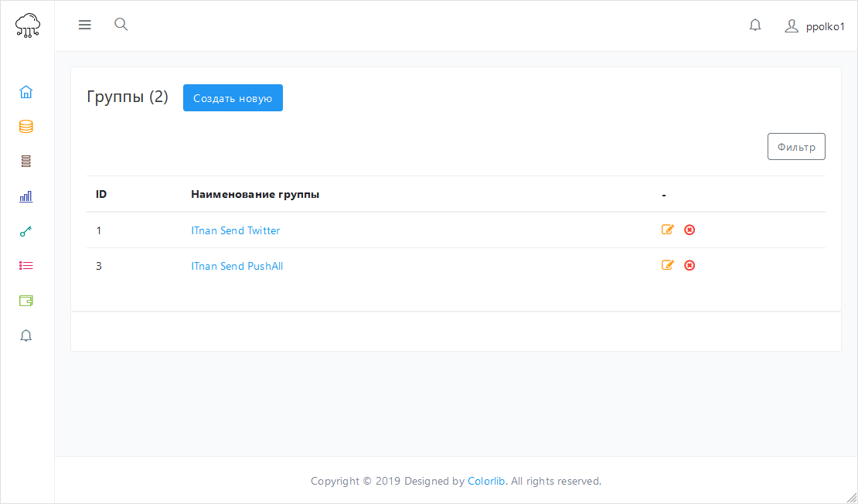This screenshot has height=504, width=858.
Task: Click the cloud logo icon
Action: 28,26
